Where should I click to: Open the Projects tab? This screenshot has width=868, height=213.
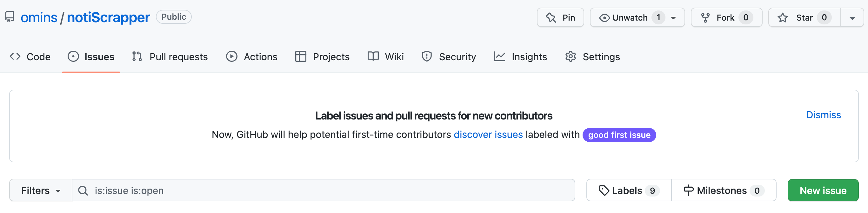point(322,56)
